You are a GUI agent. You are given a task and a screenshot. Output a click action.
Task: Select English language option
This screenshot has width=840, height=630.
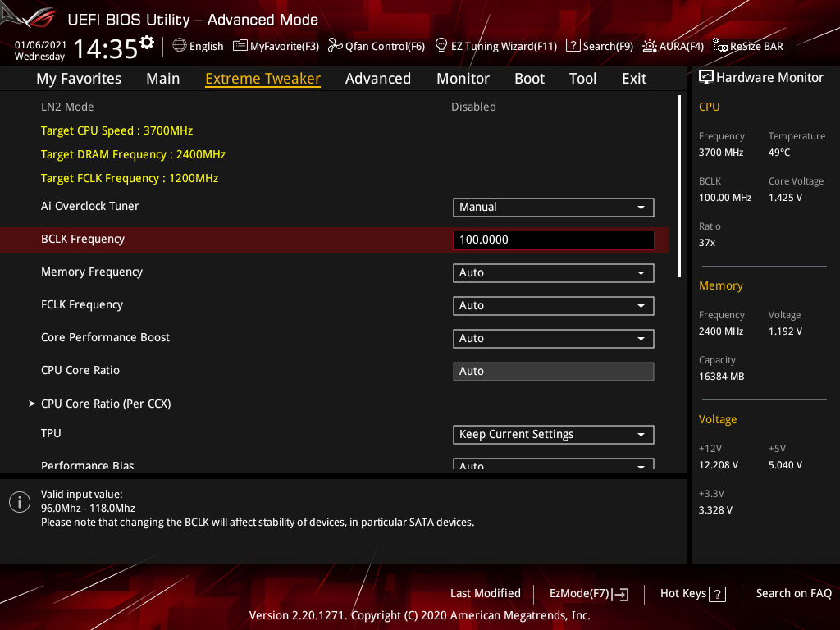206,46
